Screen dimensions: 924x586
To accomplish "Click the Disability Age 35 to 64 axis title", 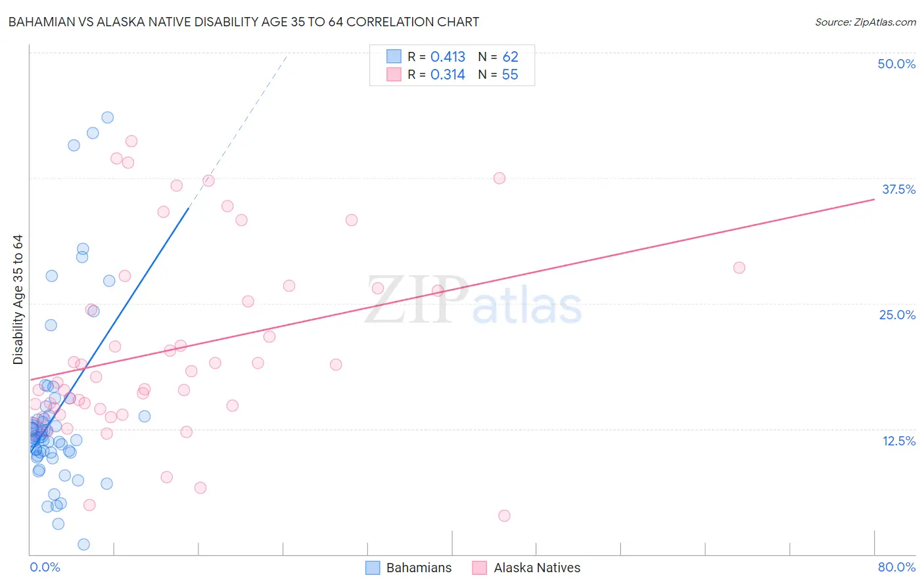I will [18, 300].
